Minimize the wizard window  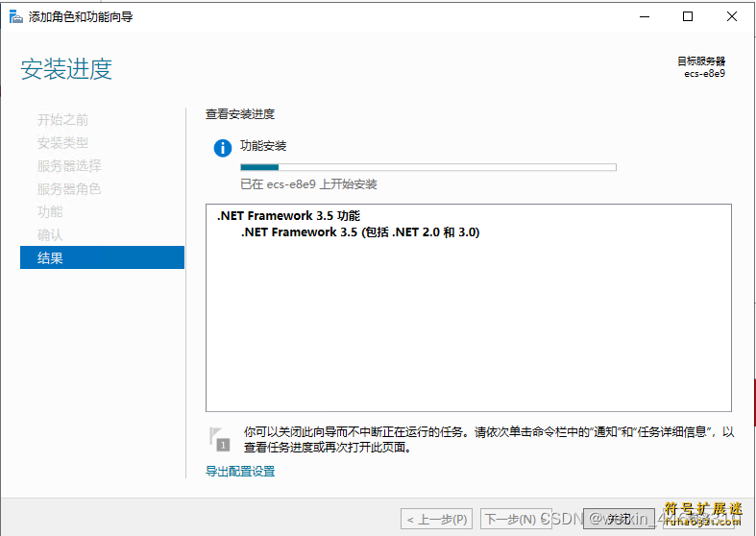(x=644, y=16)
